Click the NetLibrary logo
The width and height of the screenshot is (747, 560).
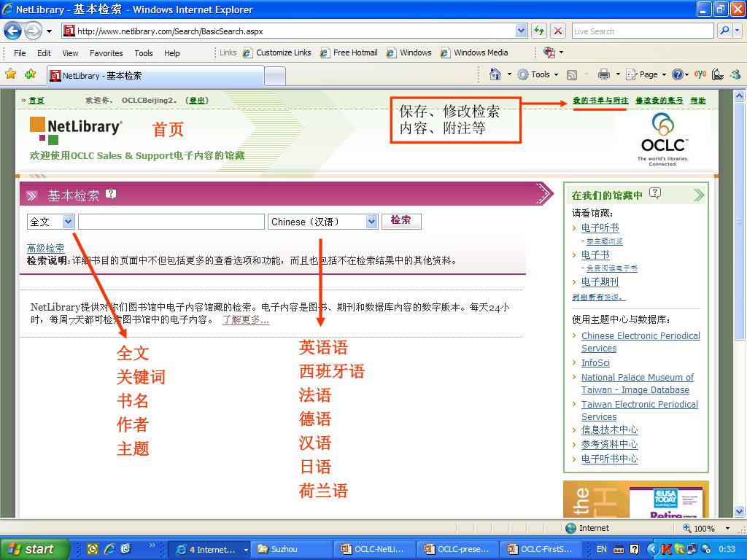click(x=76, y=131)
